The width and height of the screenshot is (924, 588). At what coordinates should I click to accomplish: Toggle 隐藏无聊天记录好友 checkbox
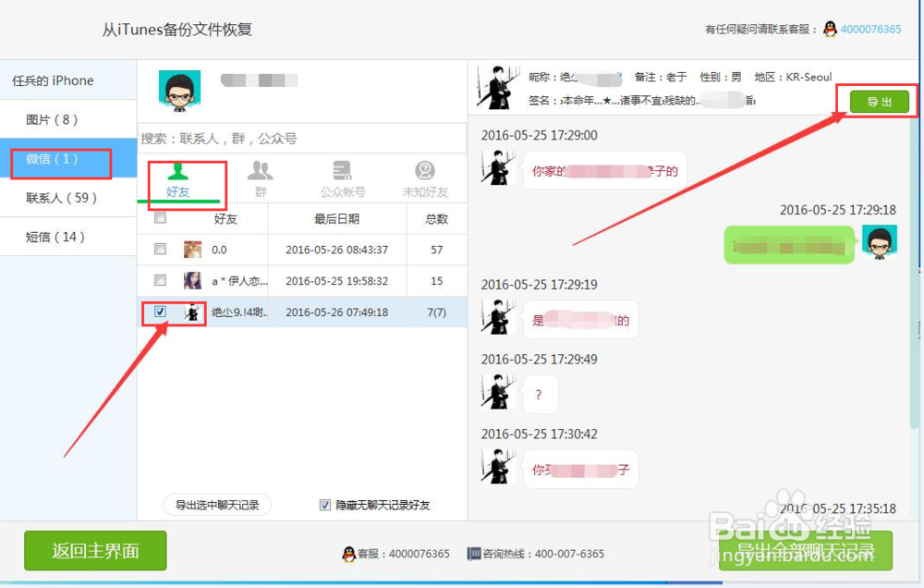tap(324, 505)
